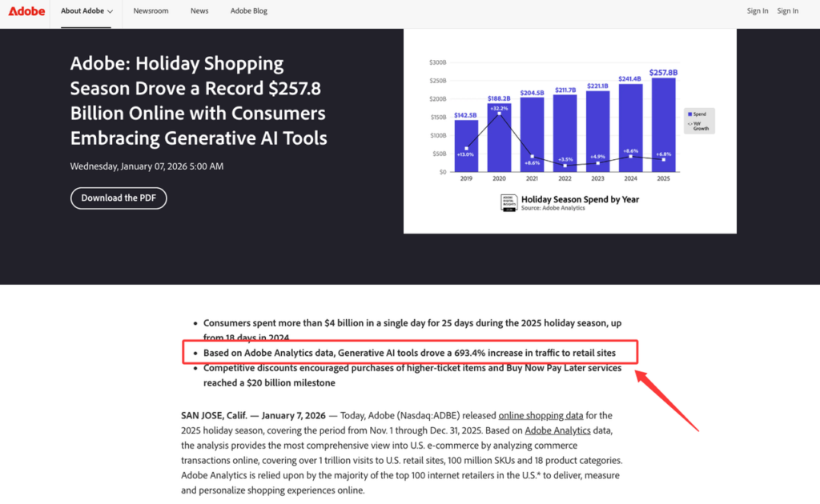Image resolution: width=820 pixels, height=504 pixels.
Task: Follow the online shopping data link
Action: (x=541, y=416)
